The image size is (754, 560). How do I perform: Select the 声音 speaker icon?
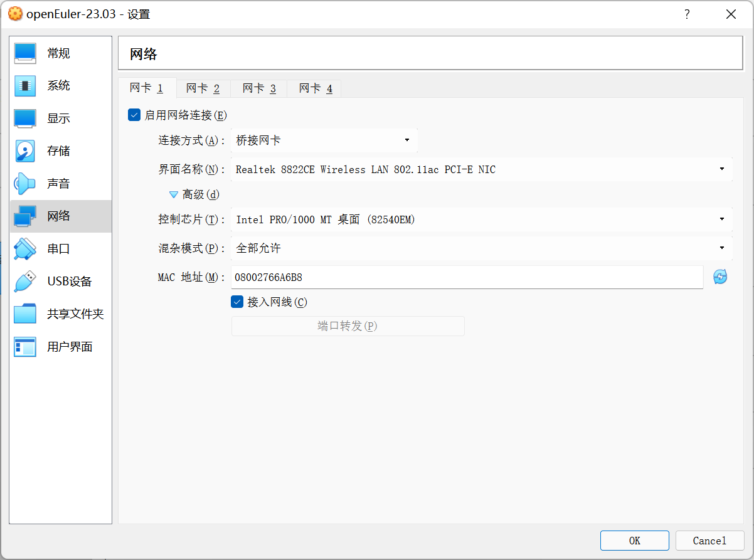[x=25, y=184]
